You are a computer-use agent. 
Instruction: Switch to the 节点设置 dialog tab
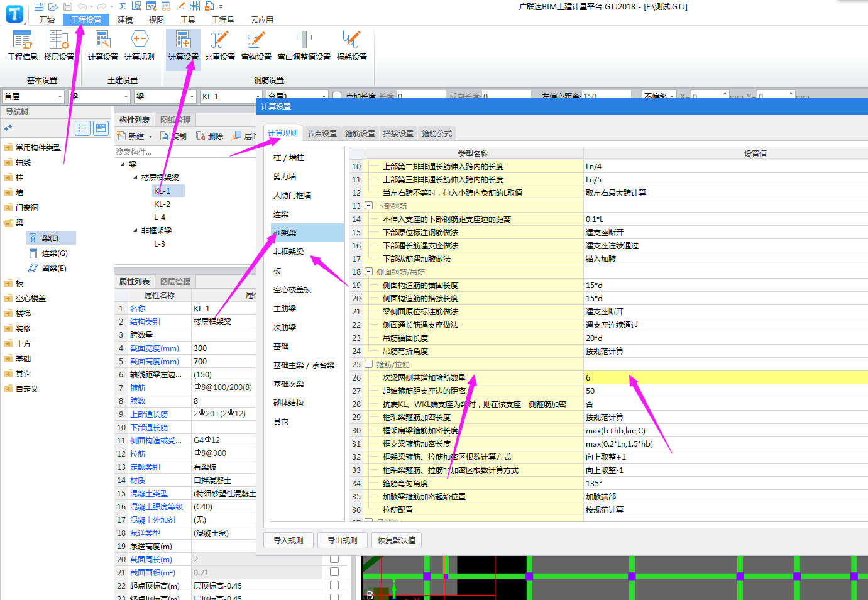[322, 133]
